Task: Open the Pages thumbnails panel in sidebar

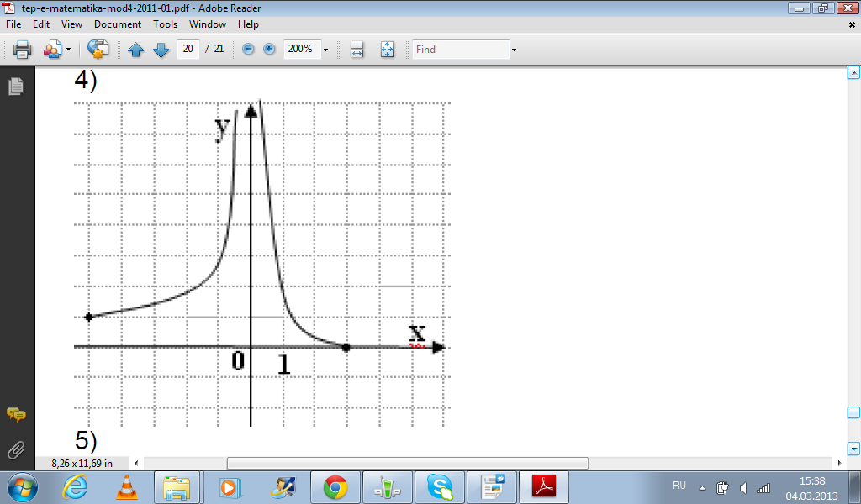Action: click(x=15, y=86)
